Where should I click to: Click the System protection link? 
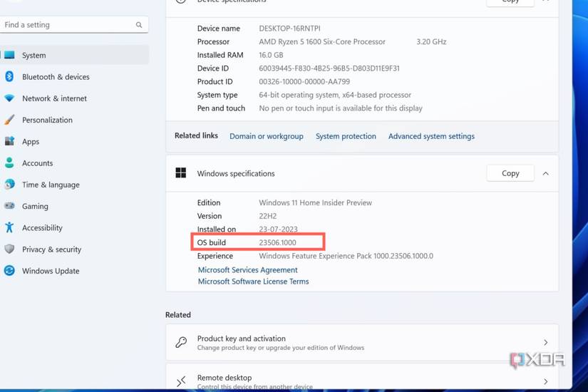tap(346, 136)
